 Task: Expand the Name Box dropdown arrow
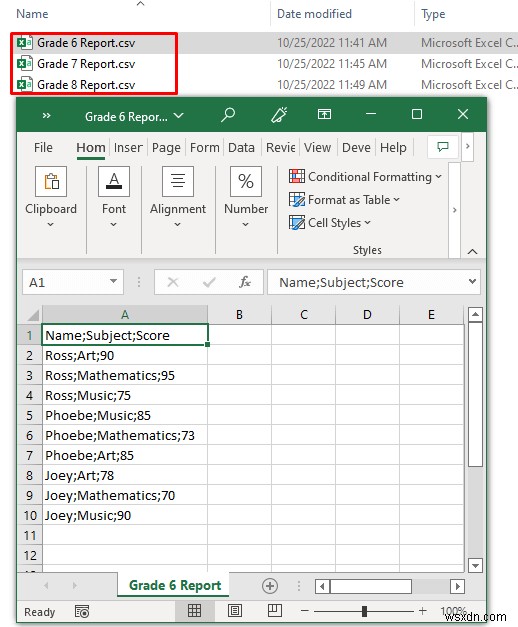[x=114, y=282]
